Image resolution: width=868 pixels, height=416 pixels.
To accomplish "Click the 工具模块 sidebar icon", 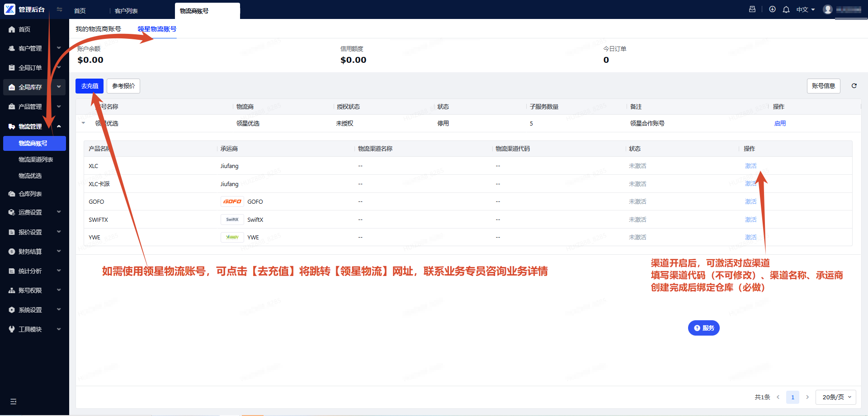I will [x=12, y=329].
